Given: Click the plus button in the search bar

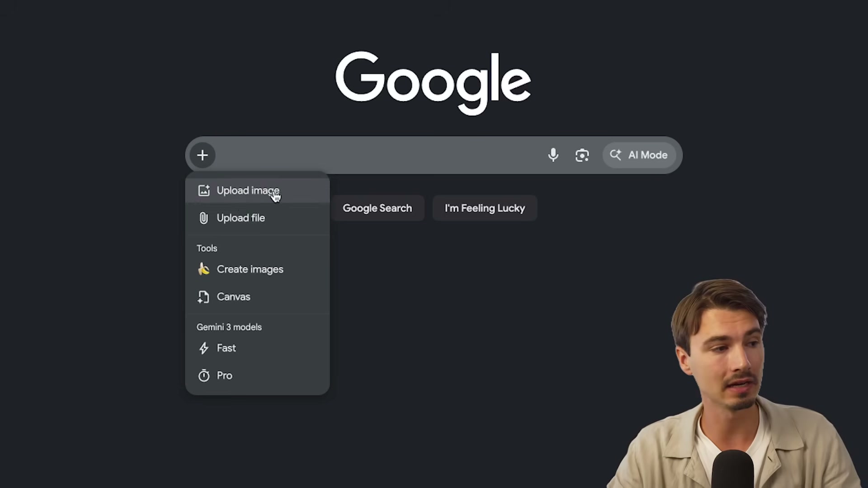Looking at the screenshot, I should [x=203, y=155].
